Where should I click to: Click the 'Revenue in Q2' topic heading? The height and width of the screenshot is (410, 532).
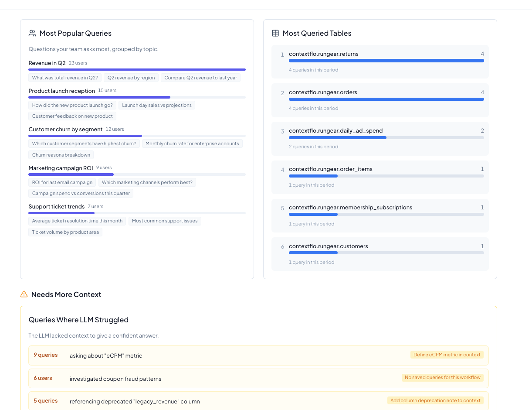(x=47, y=63)
